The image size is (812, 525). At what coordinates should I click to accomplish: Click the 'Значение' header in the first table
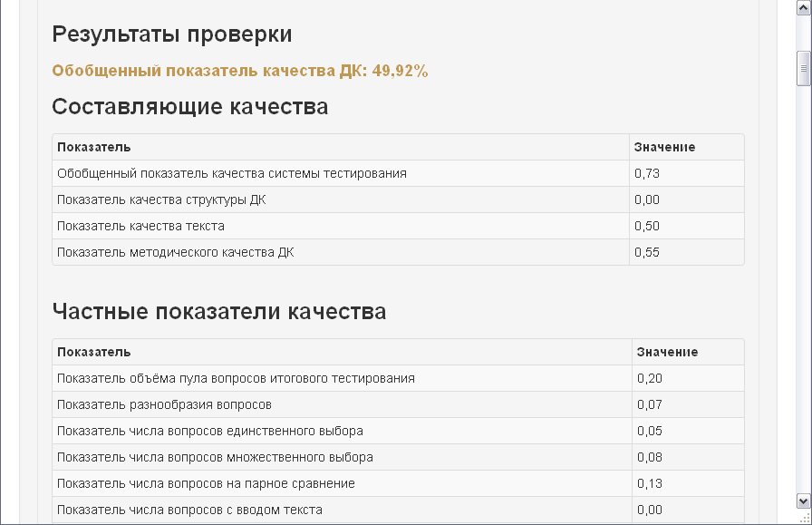(x=664, y=147)
